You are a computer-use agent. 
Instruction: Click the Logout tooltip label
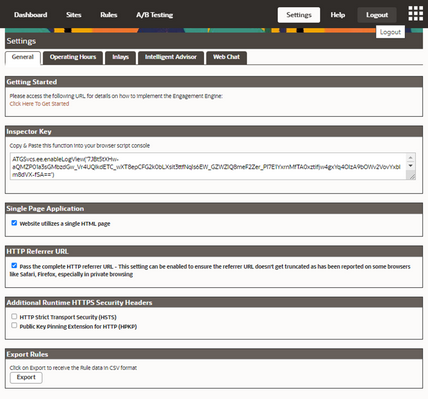click(390, 32)
